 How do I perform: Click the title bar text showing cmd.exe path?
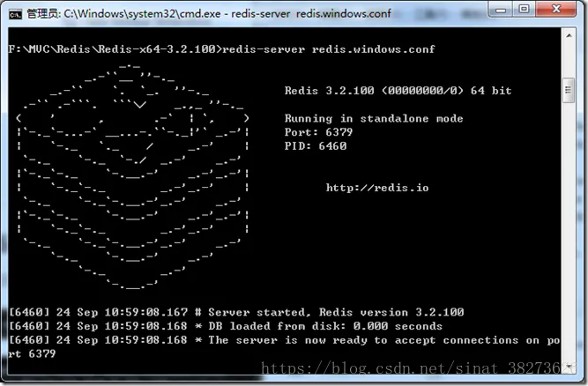click(x=209, y=14)
